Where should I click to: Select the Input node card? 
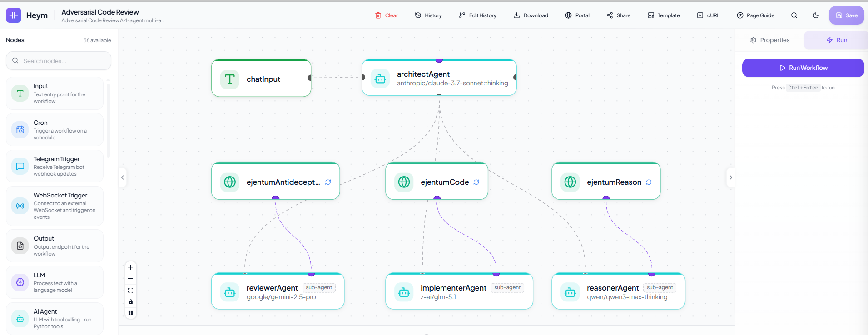(55, 94)
